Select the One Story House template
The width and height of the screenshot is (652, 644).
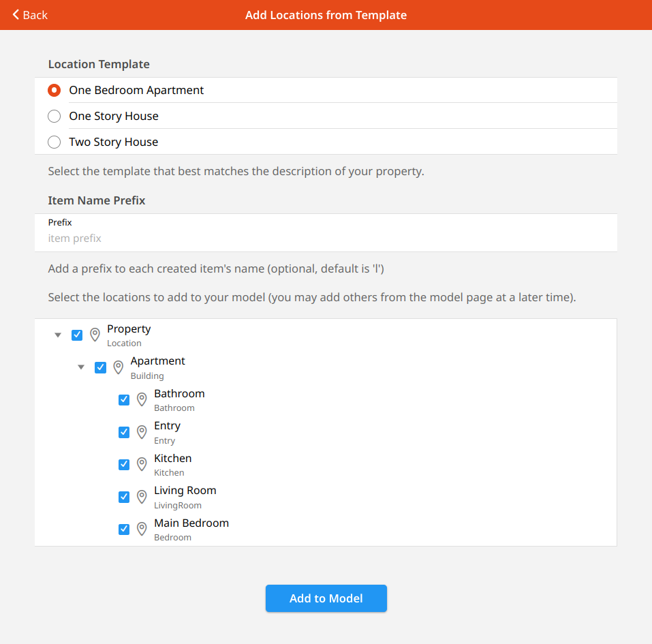tap(55, 117)
